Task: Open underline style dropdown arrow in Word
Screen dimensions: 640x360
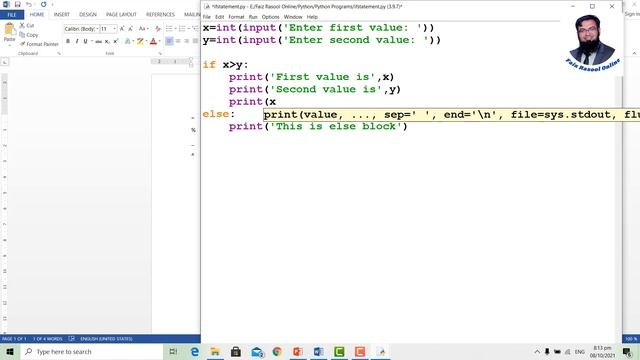Action: coord(91,41)
